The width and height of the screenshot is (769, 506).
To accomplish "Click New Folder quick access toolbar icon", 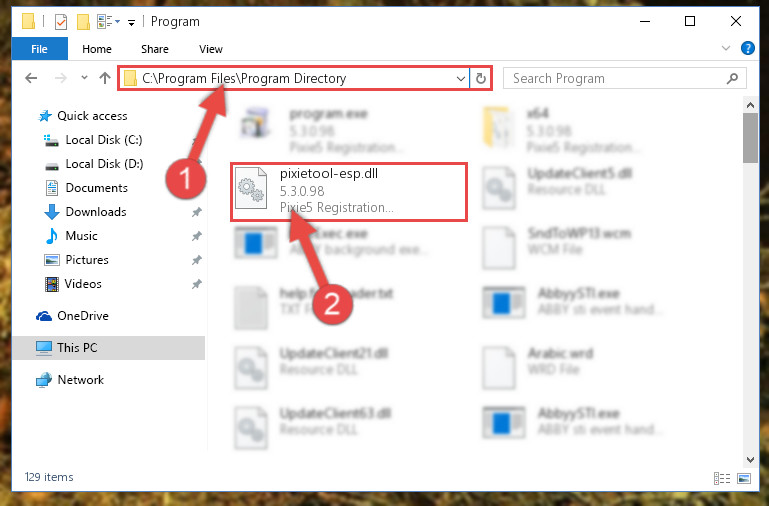I will [83, 22].
